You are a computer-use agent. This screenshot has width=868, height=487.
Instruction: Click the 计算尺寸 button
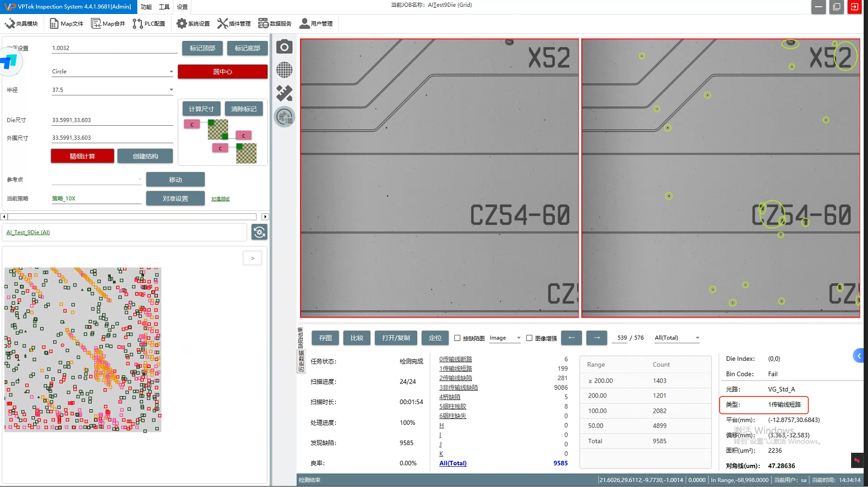tap(201, 109)
